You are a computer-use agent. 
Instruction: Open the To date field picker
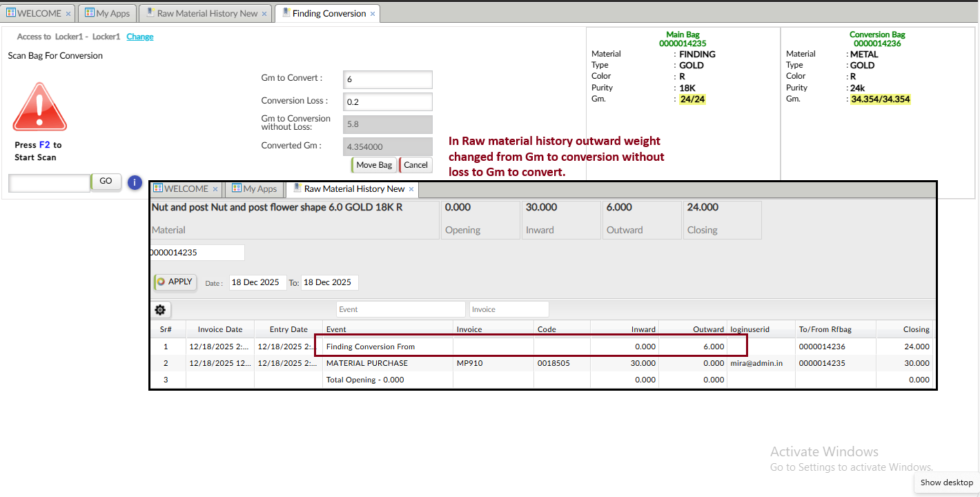point(329,282)
